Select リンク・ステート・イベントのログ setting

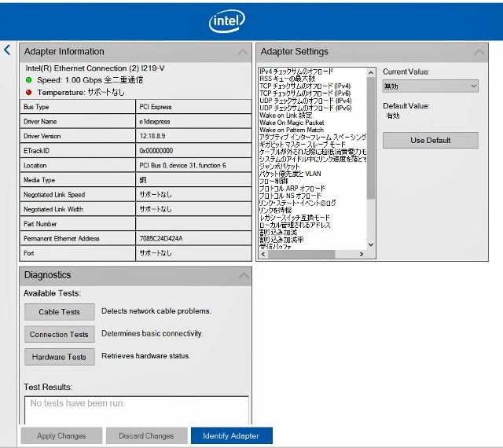coord(297,203)
